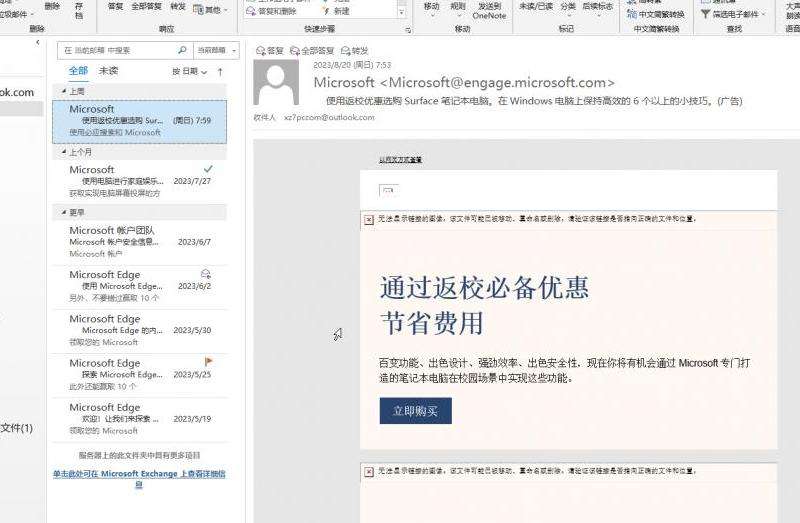Click the 新建 quick step with lightning icon
This screenshot has width=800, height=523.
coord(336,11)
